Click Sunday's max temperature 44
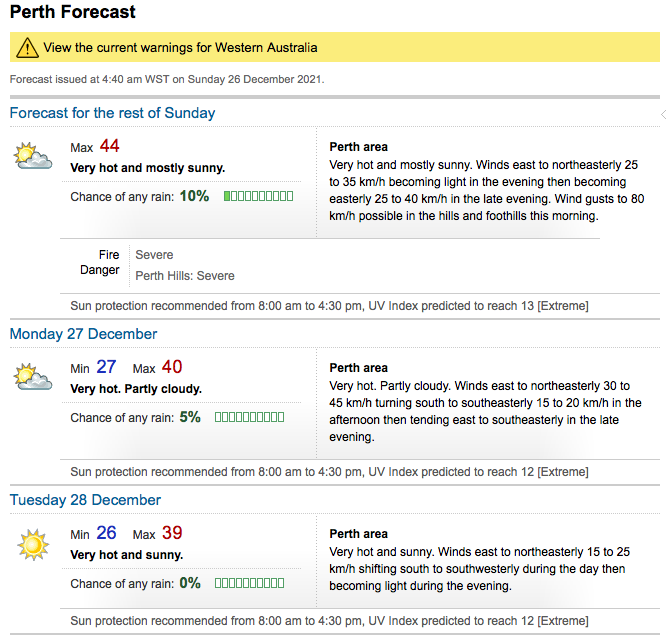 pyautogui.click(x=109, y=146)
